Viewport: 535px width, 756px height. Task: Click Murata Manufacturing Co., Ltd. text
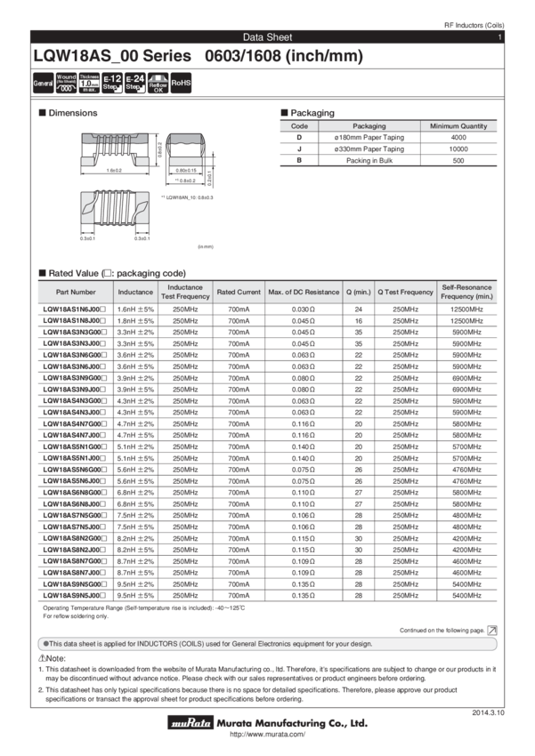(x=292, y=723)
